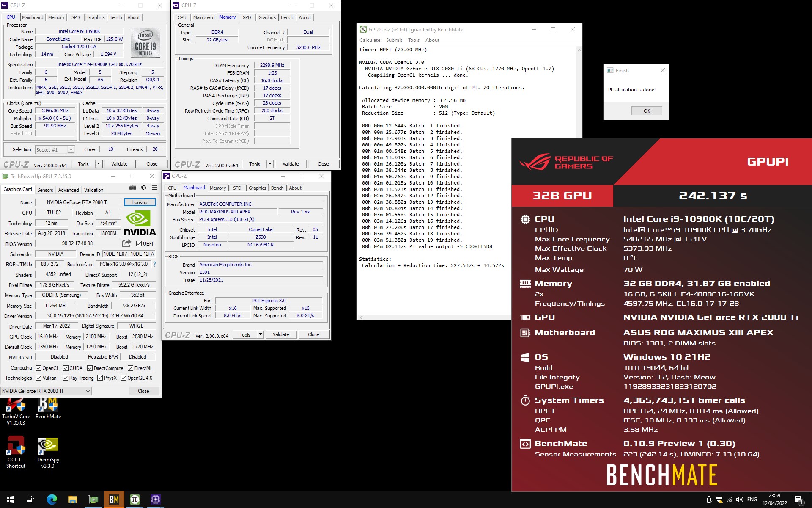The image size is (812, 508).
Task: Switch to GPUPI taskbar icon
Action: click(134, 500)
